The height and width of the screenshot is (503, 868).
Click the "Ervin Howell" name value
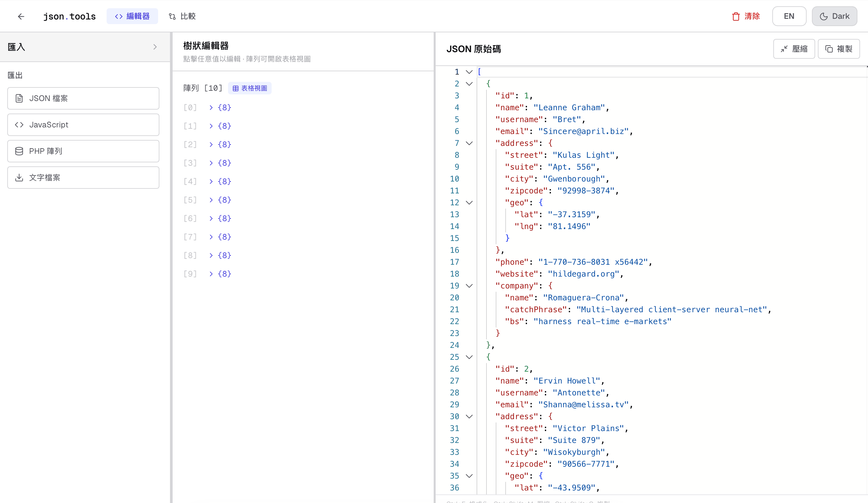[x=567, y=381]
